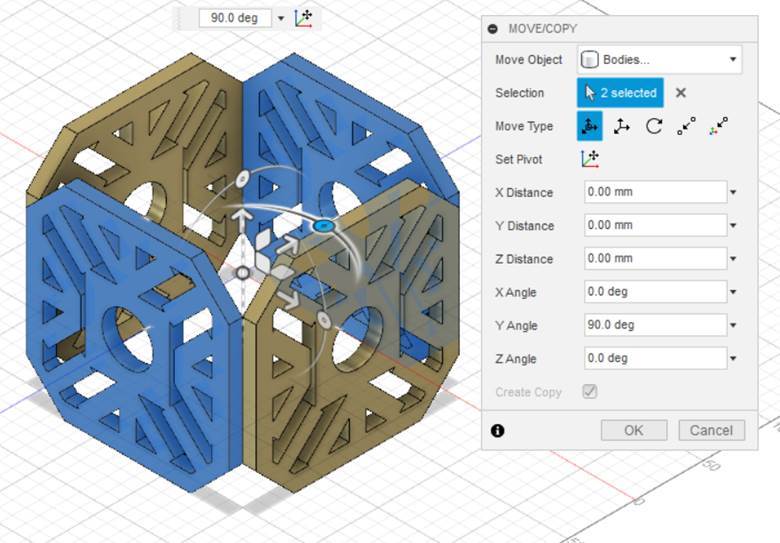Expand the X Distance dropdown arrow

coord(733,192)
